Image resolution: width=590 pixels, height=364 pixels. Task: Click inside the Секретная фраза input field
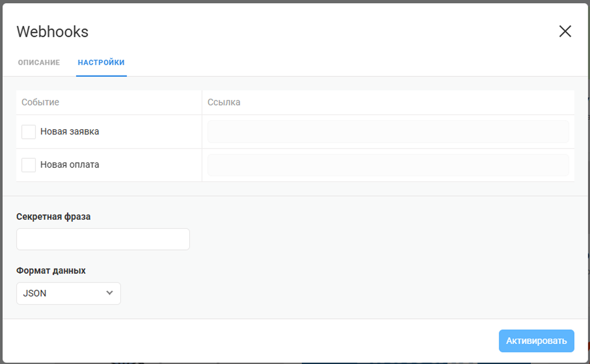[x=103, y=239]
